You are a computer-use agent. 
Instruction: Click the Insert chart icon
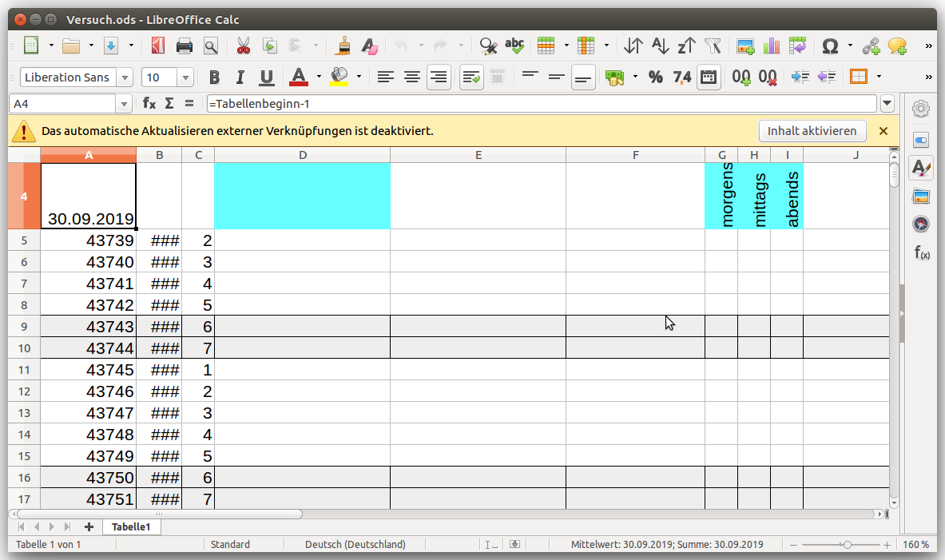[x=772, y=46]
